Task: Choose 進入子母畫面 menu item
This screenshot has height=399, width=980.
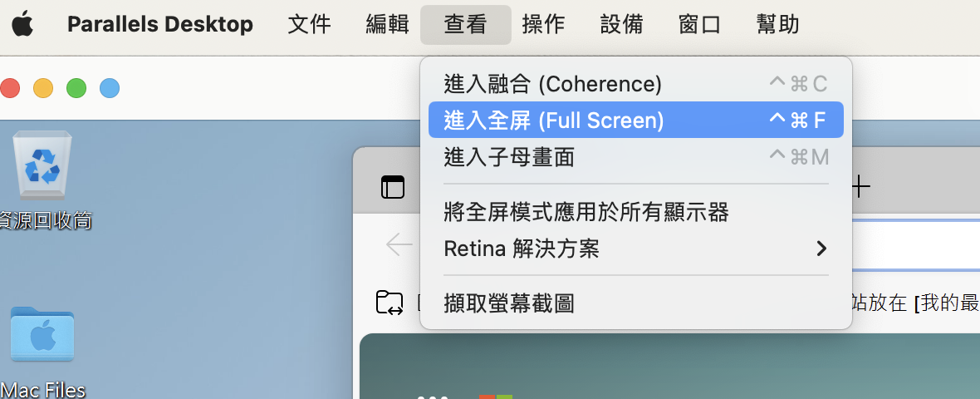Action: point(635,157)
